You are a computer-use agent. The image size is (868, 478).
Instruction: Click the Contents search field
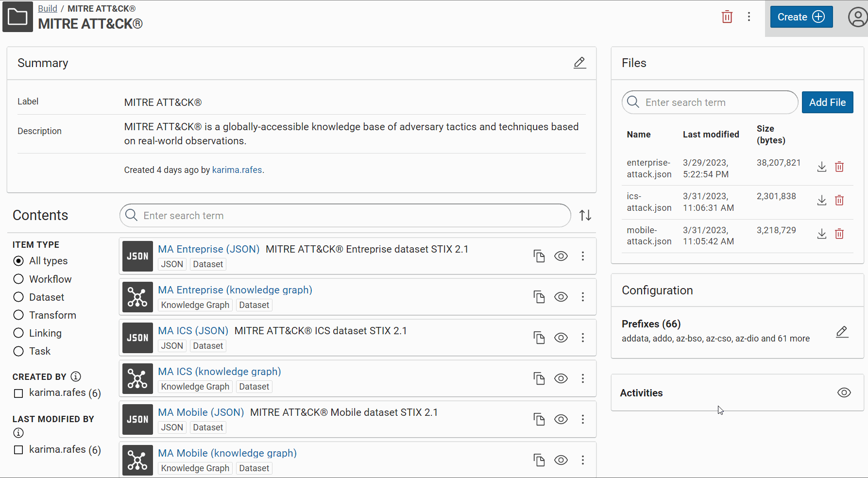point(345,216)
